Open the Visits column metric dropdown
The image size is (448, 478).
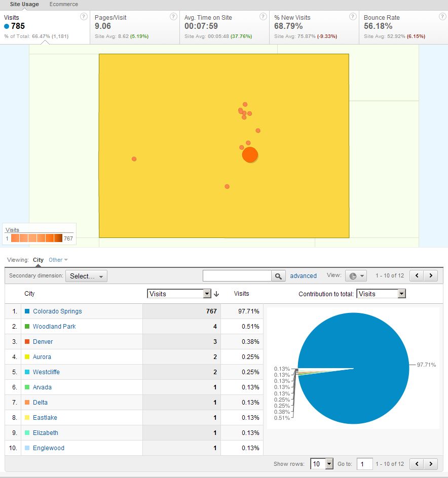[179, 294]
